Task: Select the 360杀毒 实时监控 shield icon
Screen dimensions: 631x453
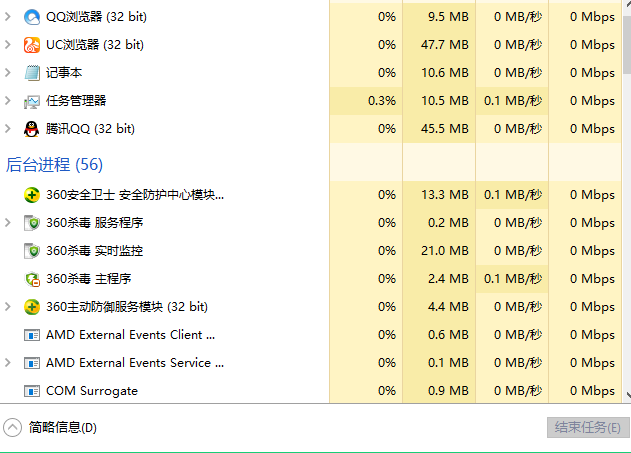Action: [32, 251]
